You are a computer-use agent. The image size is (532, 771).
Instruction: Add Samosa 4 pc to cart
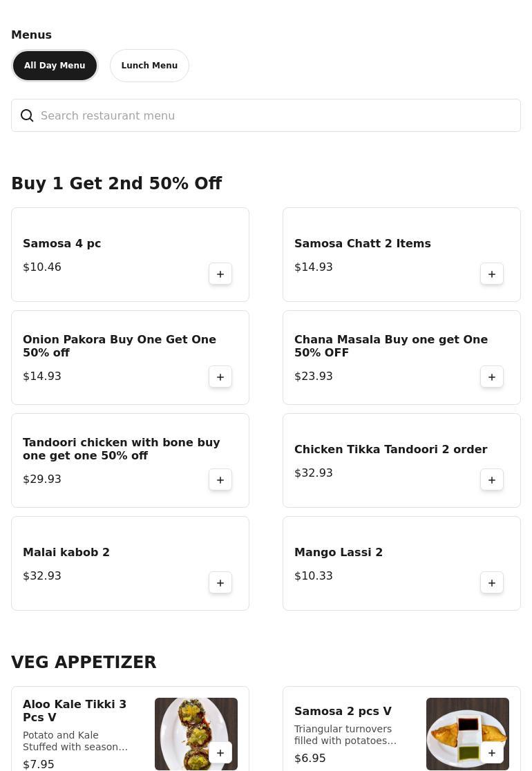220,274
